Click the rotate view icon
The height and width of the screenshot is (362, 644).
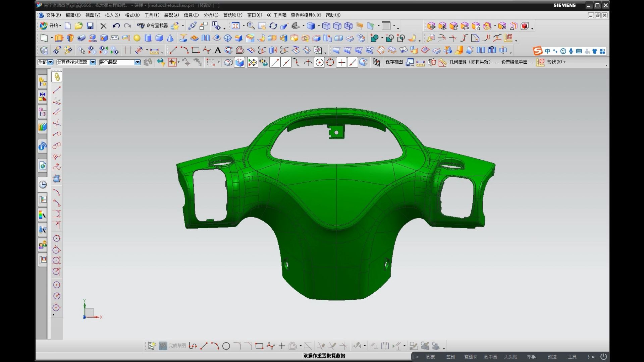pyautogui.click(x=273, y=26)
